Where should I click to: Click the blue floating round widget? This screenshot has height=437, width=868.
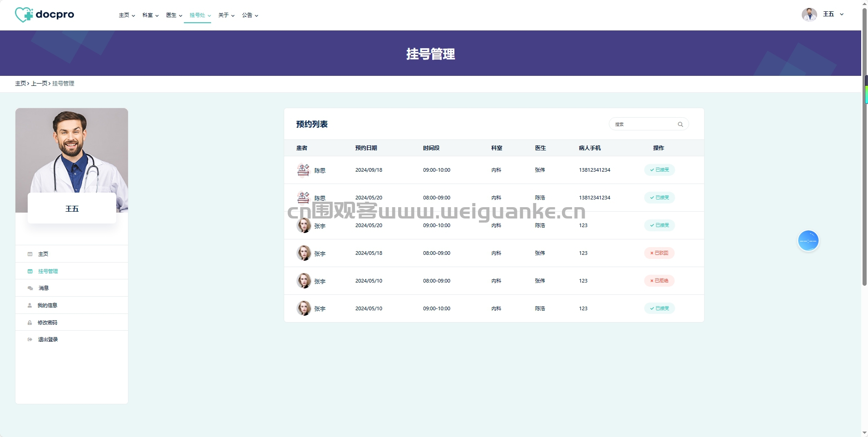click(808, 241)
